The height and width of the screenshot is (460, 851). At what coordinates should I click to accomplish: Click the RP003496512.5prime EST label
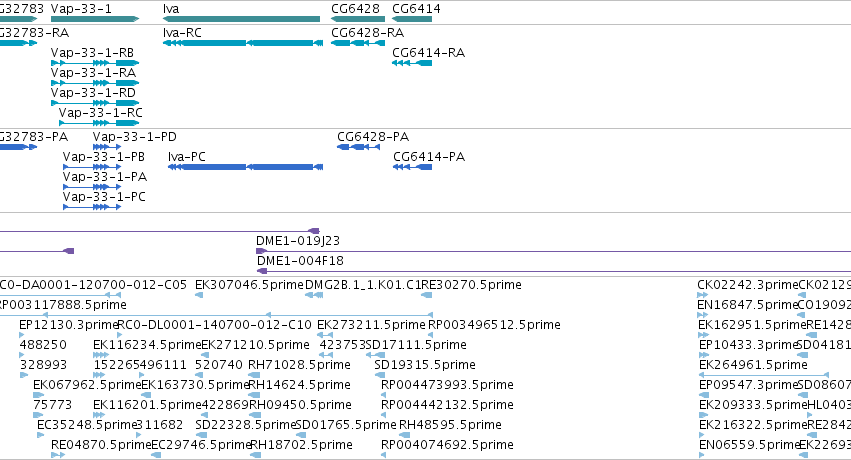[494, 325]
